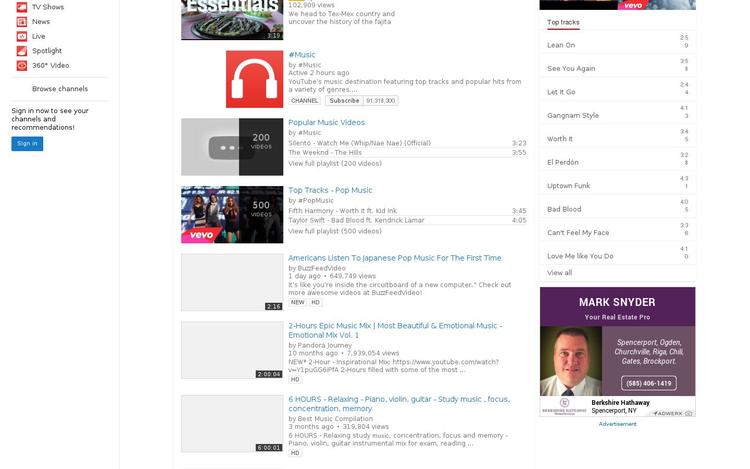Click the Live sidebar icon
This screenshot has height=469, width=750.
click(x=22, y=36)
